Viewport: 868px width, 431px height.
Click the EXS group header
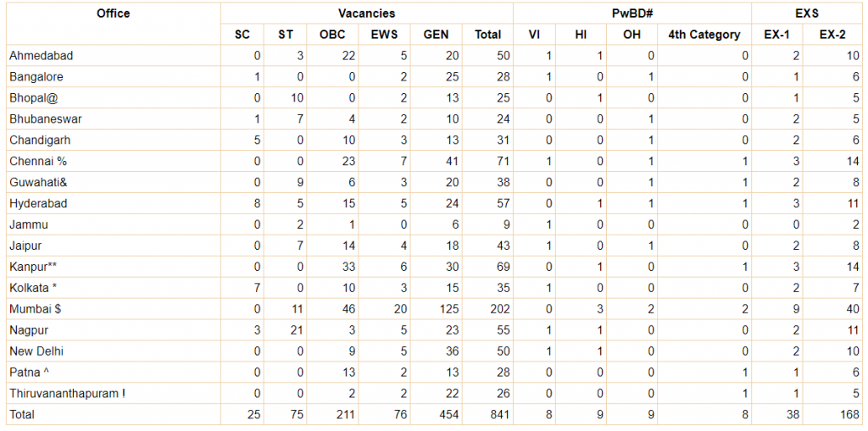tap(808, 14)
